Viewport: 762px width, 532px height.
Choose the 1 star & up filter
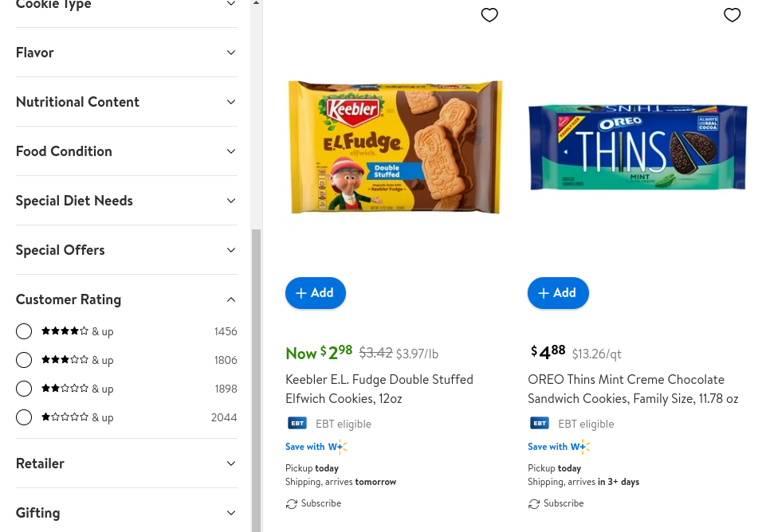point(24,417)
